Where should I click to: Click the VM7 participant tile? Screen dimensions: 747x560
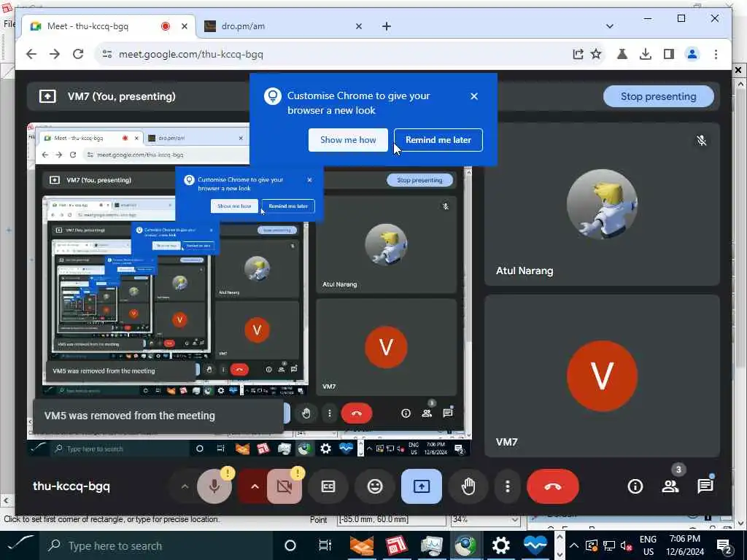pos(602,376)
